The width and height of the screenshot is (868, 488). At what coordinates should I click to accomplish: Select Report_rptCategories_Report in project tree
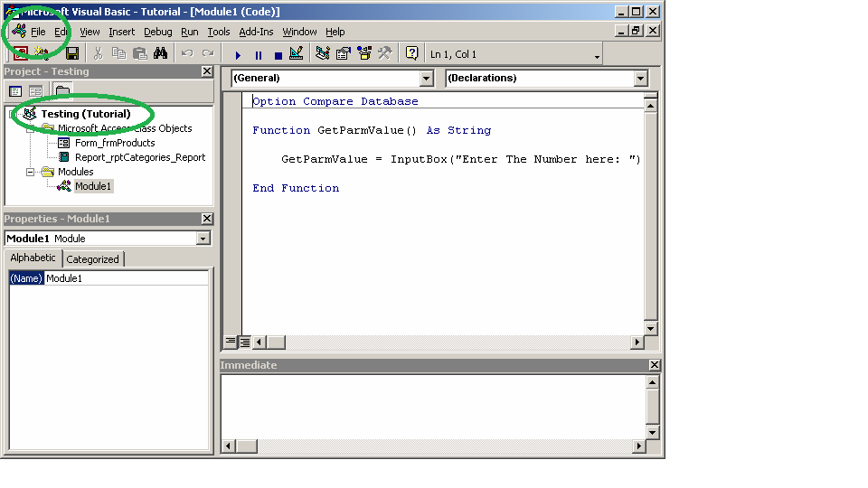click(140, 157)
